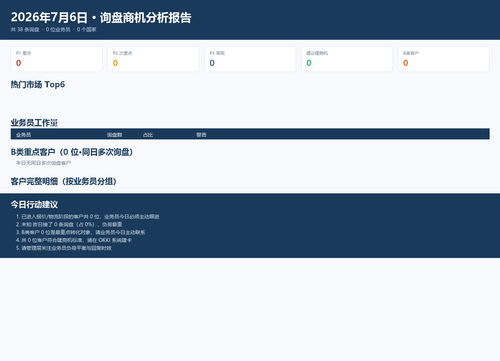Viewport: 500px width, 361px height.
Task: Click the '今日行动建议' heading
Action: click(34, 204)
